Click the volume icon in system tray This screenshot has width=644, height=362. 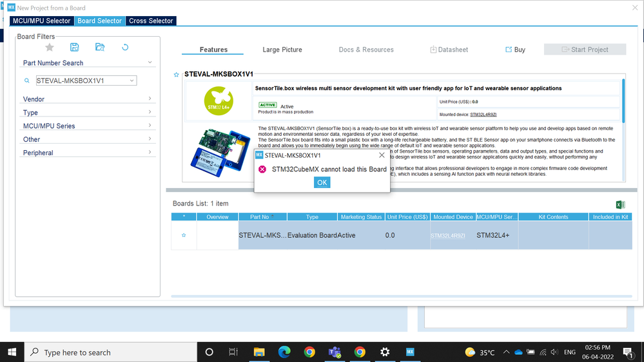coord(554,352)
